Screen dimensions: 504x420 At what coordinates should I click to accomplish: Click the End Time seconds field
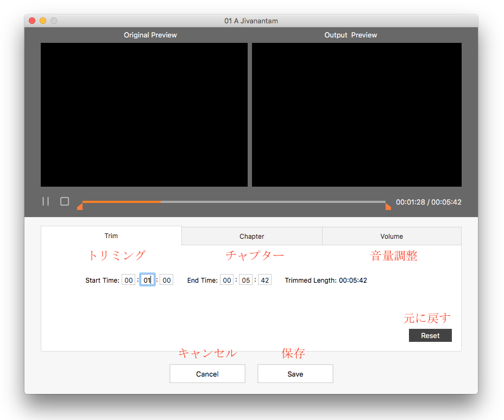click(x=264, y=281)
